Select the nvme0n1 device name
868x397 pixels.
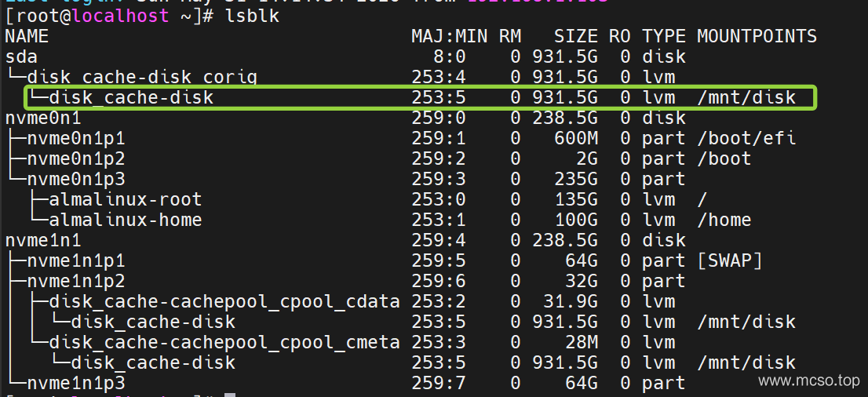pos(43,118)
